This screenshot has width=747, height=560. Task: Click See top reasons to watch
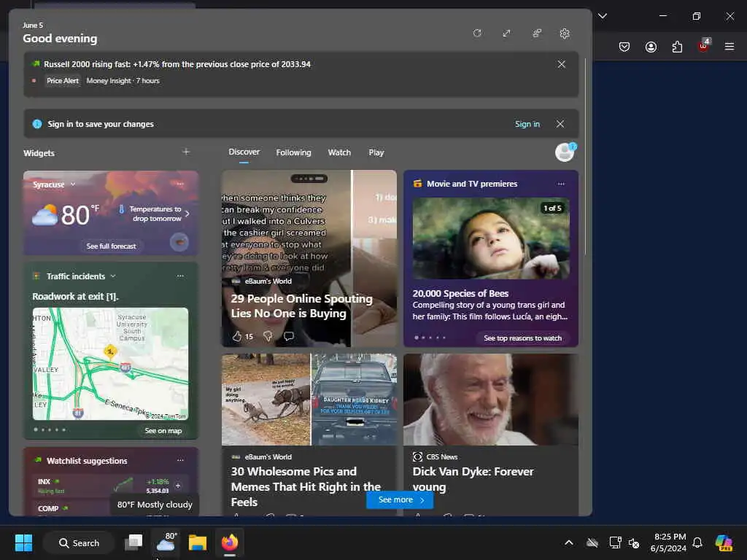point(522,338)
